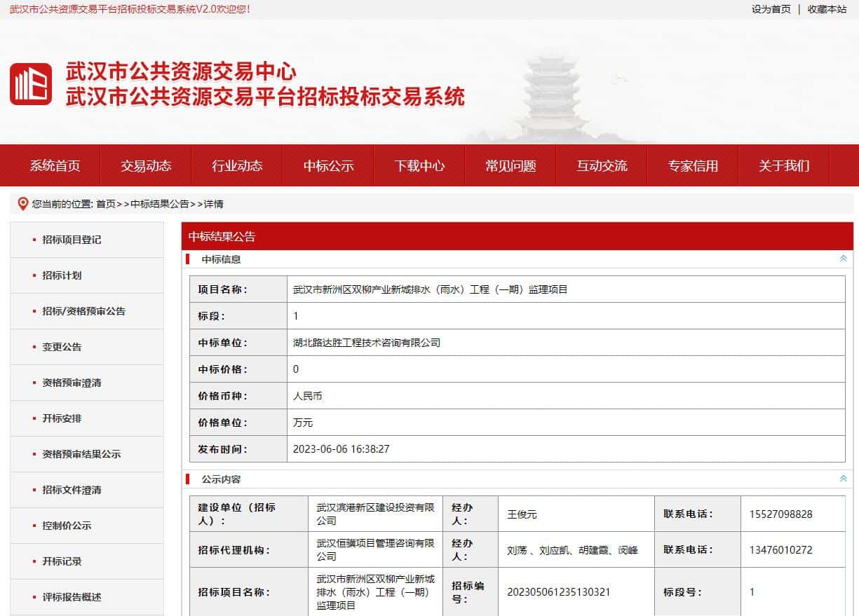Open the 系统首页 navigation tab
The width and height of the screenshot is (859, 616).
pyautogui.click(x=55, y=166)
